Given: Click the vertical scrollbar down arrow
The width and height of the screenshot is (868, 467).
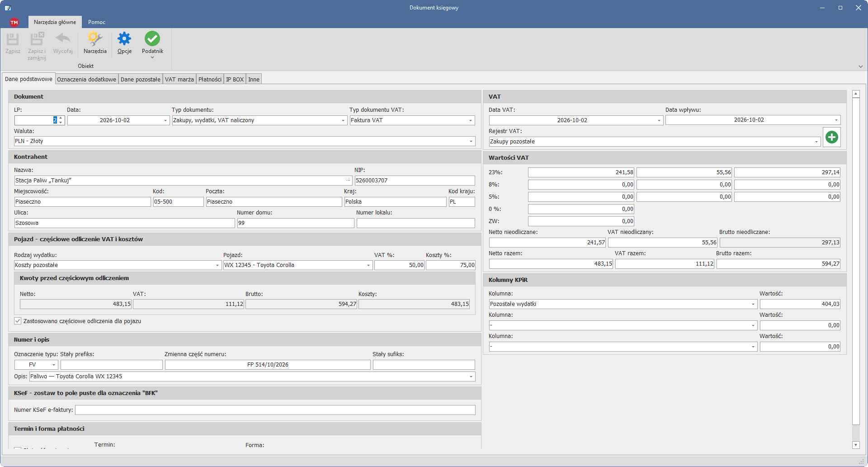Looking at the screenshot, I should pyautogui.click(x=856, y=445).
